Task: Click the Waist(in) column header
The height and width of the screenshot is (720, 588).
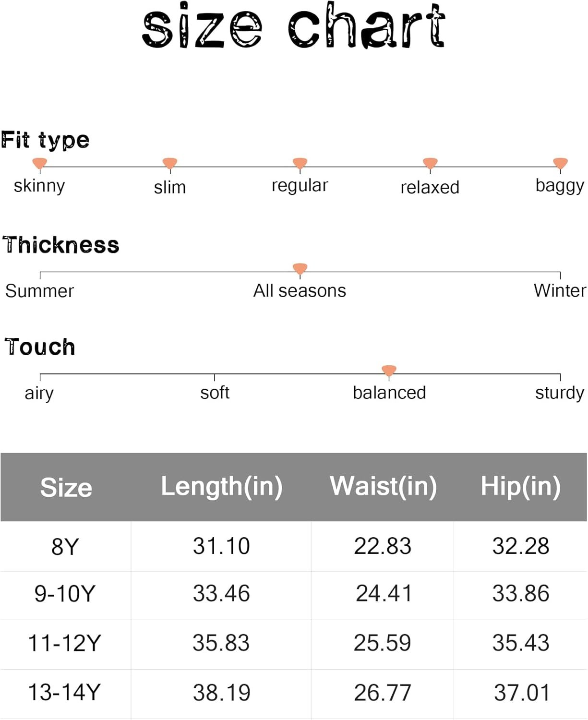Action: 384,486
